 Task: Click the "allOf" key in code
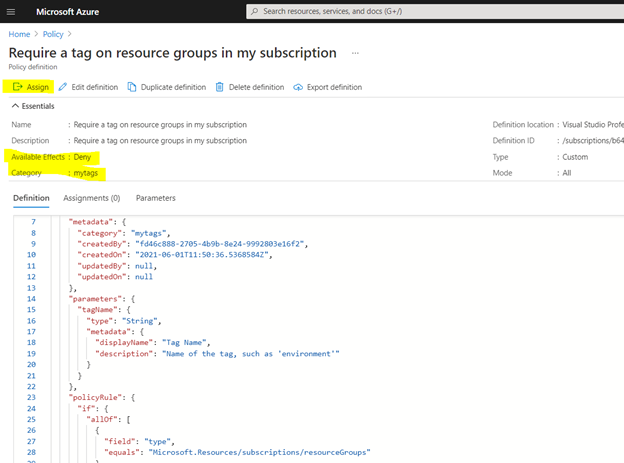click(102, 419)
